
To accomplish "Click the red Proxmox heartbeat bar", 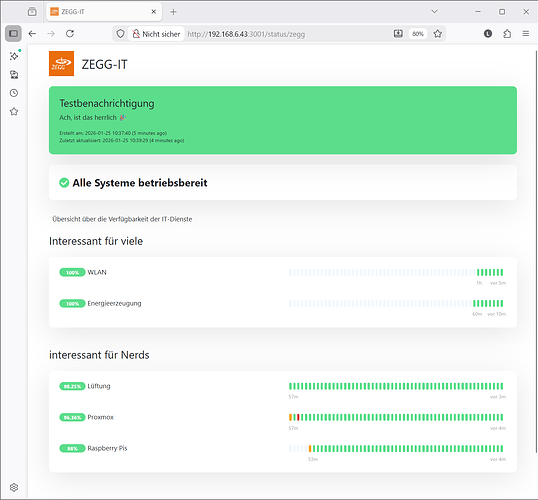I will [x=298, y=417].
